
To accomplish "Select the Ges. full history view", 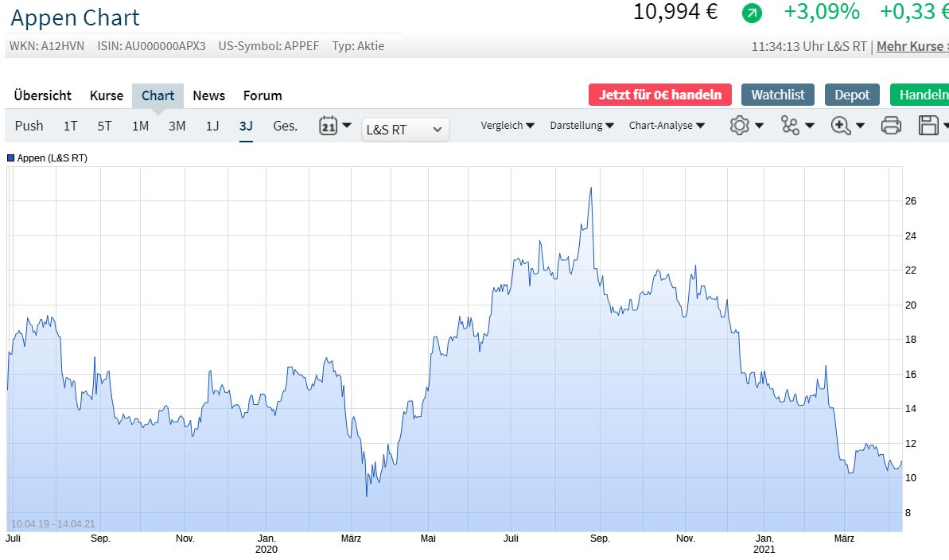I will [x=284, y=126].
